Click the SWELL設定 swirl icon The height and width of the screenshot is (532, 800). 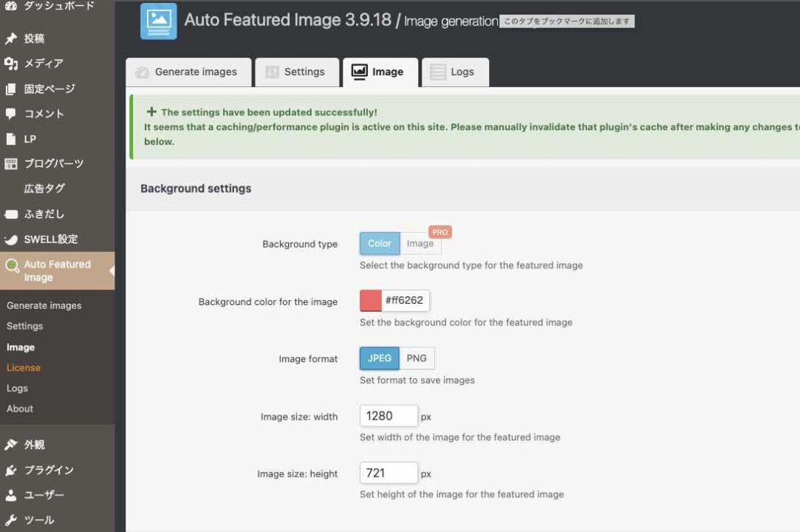(11, 239)
